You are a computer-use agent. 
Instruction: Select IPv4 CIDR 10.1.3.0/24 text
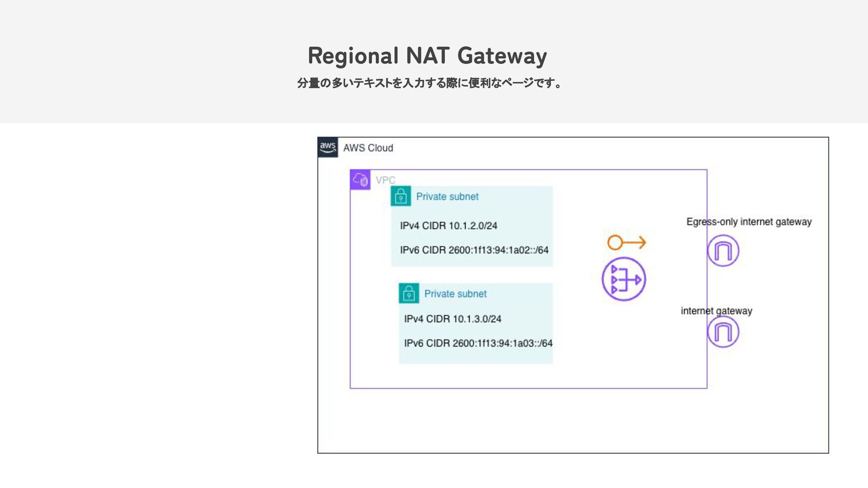(x=453, y=319)
